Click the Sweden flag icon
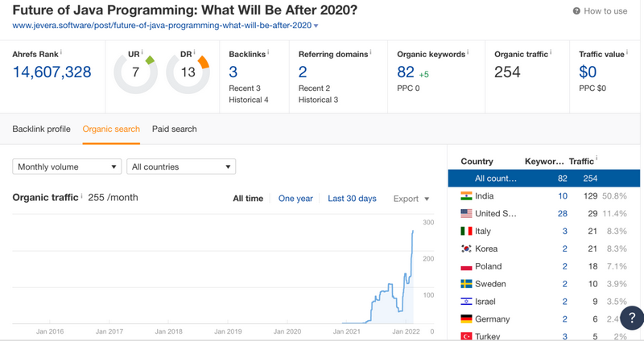The width and height of the screenshot is (644, 341). pos(466,284)
